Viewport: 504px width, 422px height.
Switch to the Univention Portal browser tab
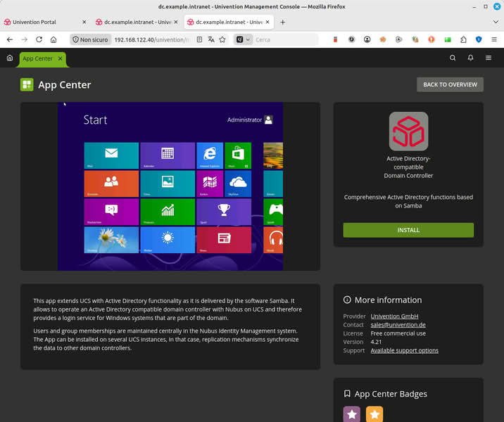45,23
